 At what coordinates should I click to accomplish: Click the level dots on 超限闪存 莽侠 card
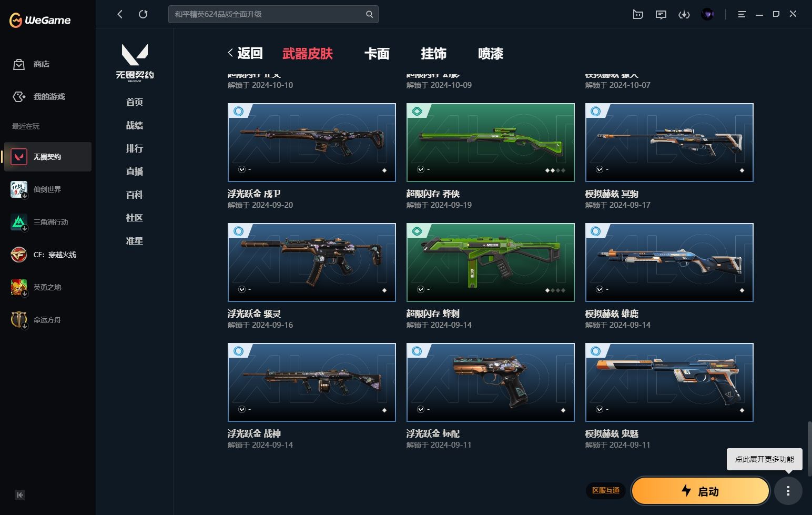[555, 170]
